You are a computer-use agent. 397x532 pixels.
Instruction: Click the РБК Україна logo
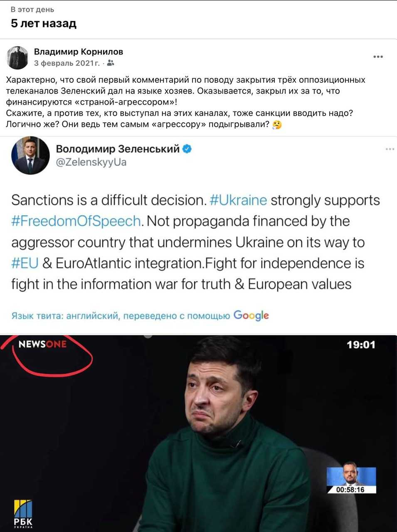click(x=23, y=514)
